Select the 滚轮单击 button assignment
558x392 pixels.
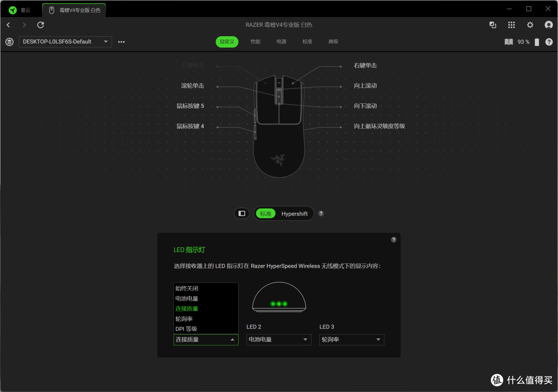pyautogui.click(x=193, y=86)
